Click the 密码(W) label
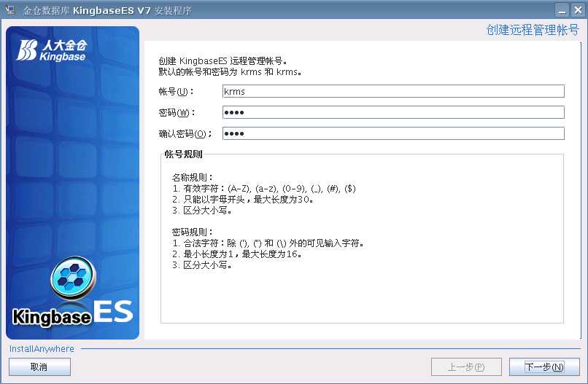Screen dimensions: 588x384 point(177,112)
